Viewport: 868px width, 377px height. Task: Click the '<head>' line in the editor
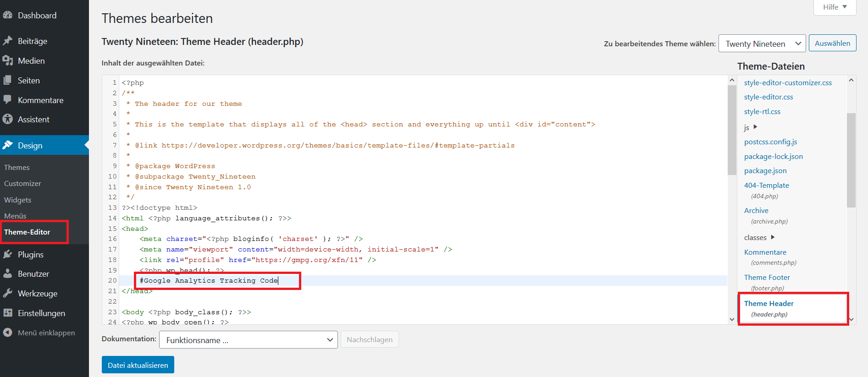pos(135,229)
